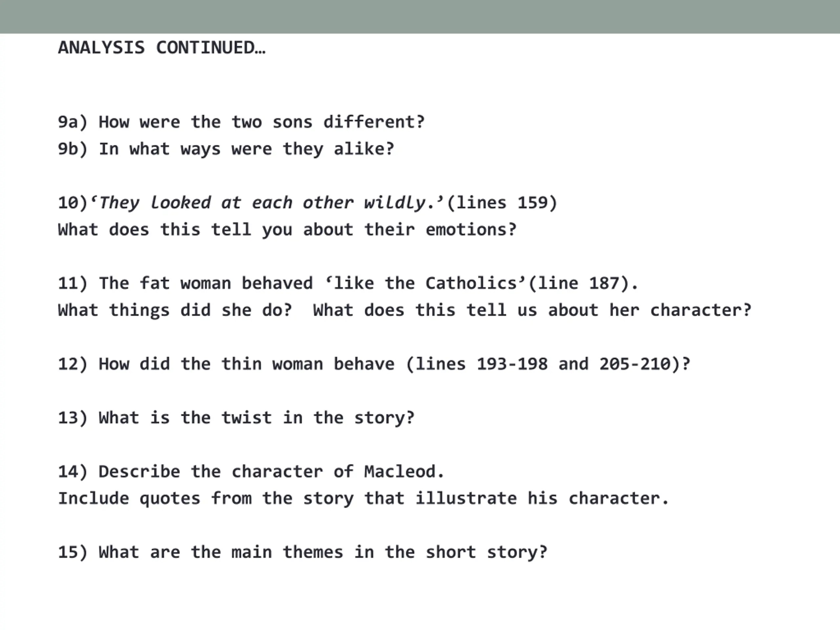This screenshot has height=630, width=840.
Task: Select 'What does this tell you about their emotions?'
Action: click(x=287, y=230)
